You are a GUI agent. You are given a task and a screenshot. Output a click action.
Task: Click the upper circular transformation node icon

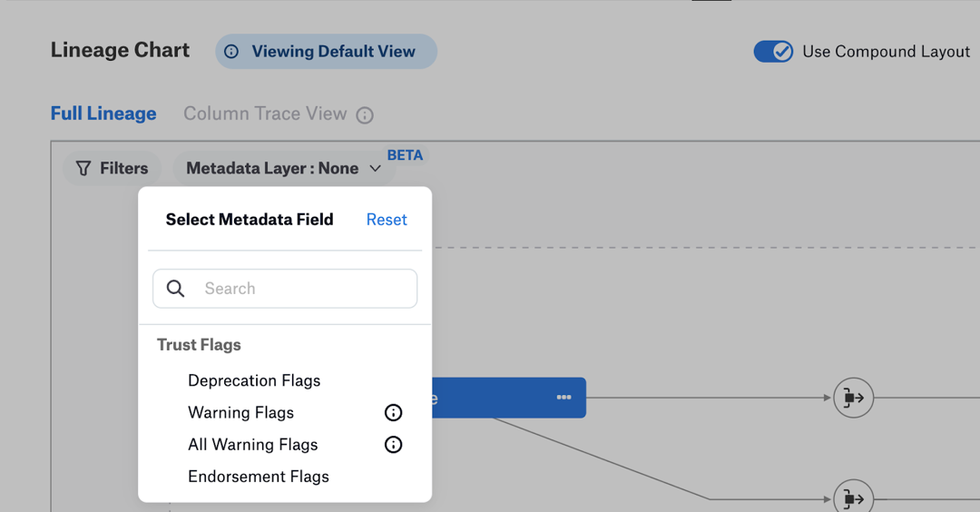853,398
